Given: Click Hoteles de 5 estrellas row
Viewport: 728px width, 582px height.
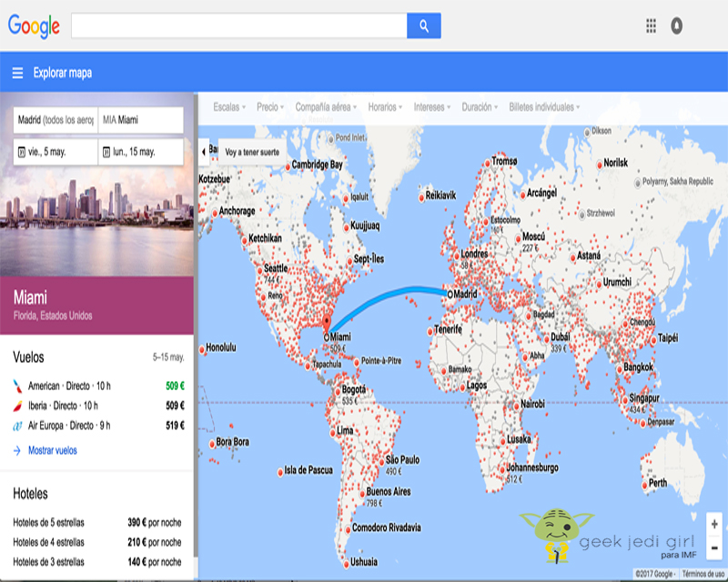Looking at the screenshot, I should [x=97, y=523].
